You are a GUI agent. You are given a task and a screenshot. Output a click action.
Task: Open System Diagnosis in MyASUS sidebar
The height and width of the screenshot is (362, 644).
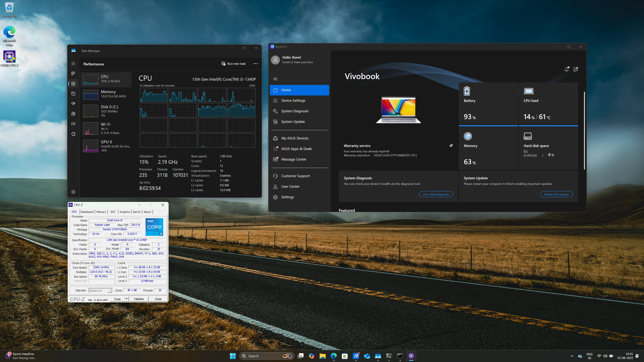(299, 111)
